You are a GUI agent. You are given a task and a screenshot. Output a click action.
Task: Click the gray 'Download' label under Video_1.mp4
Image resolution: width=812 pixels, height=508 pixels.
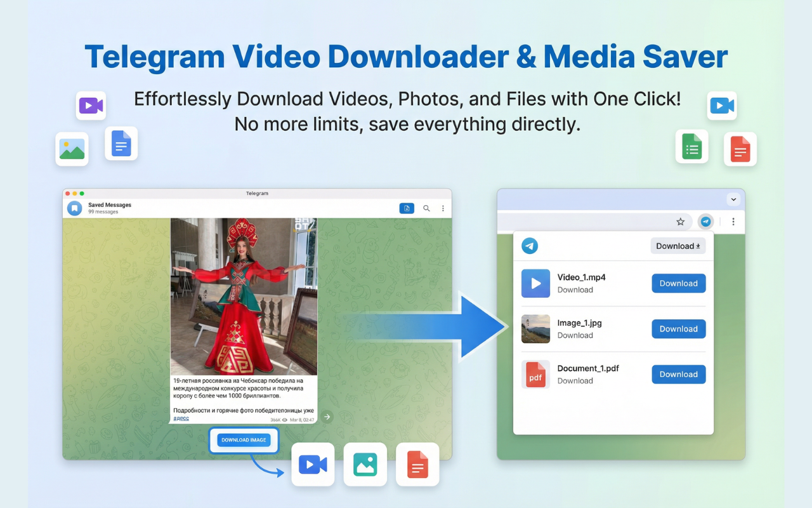point(575,290)
